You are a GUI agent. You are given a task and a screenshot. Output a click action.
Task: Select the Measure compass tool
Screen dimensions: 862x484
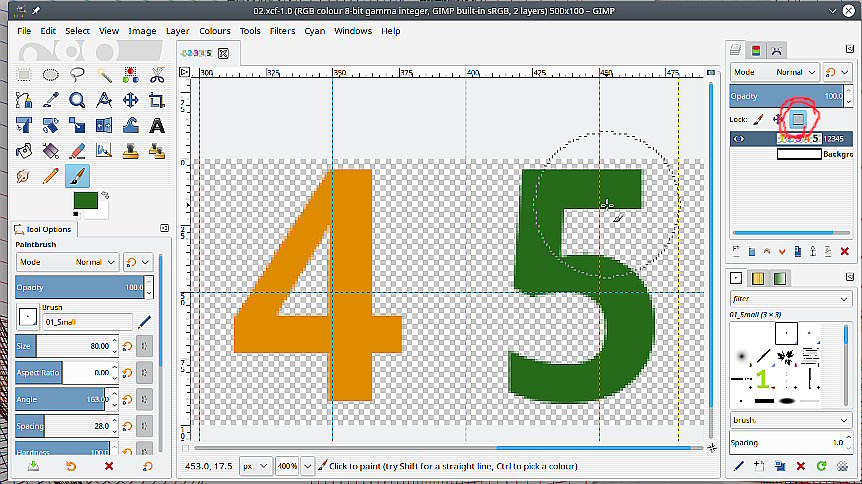pos(104,100)
